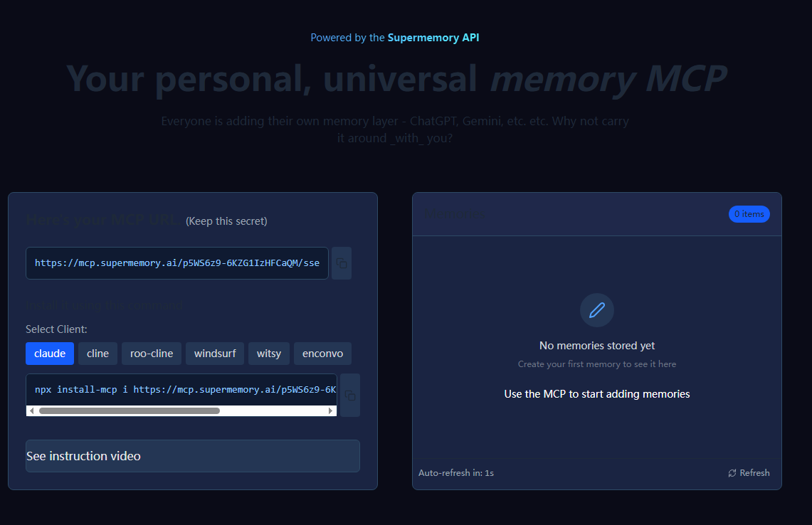The height and width of the screenshot is (525, 812).
Task: Select the cline client option
Action: point(97,354)
